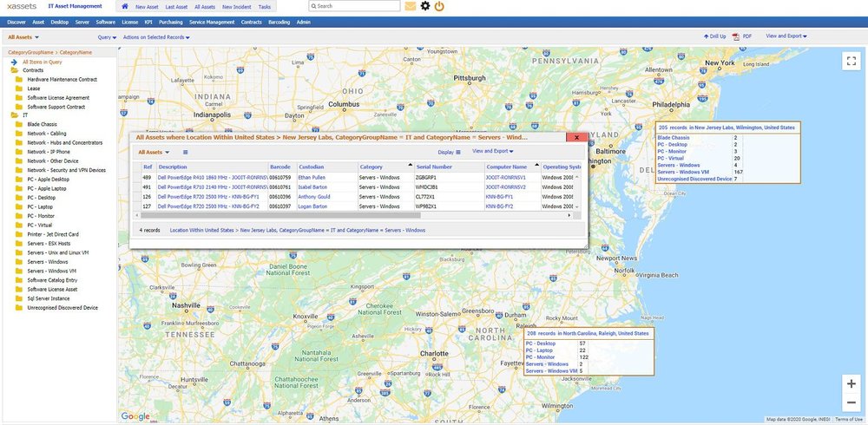The width and height of the screenshot is (868, 425).
Task: Open the Software menu
Action: click(x=105, y=23)
